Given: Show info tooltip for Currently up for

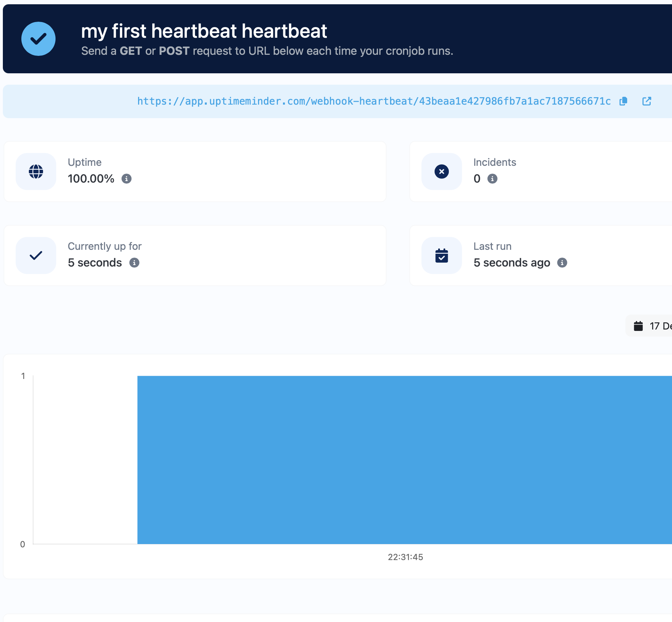Looking at the screenshot, I should 134,263.
